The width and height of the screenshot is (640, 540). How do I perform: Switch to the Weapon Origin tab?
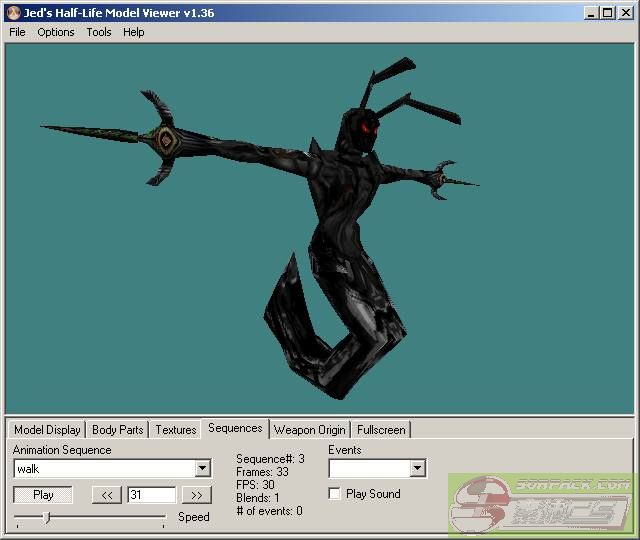coord(309,430)
